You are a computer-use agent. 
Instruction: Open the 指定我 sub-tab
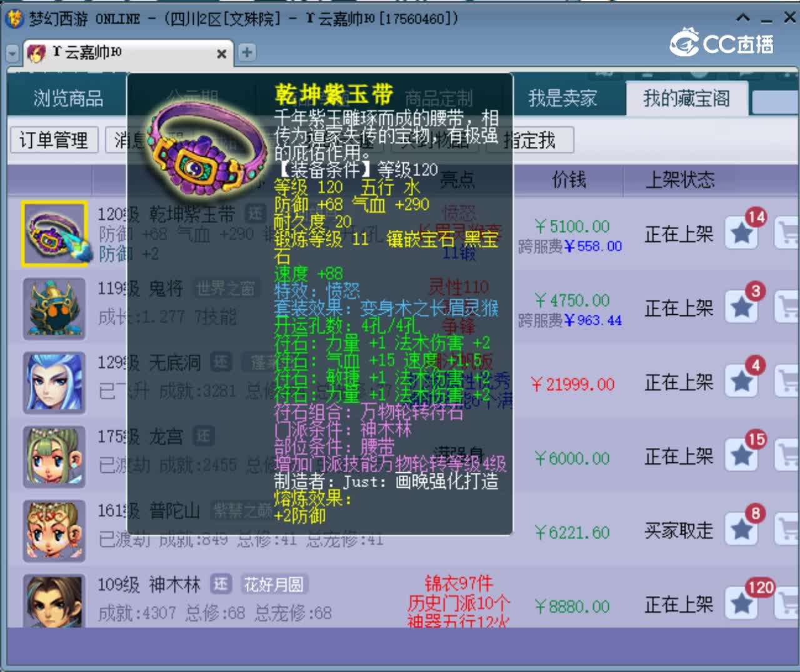529,140
